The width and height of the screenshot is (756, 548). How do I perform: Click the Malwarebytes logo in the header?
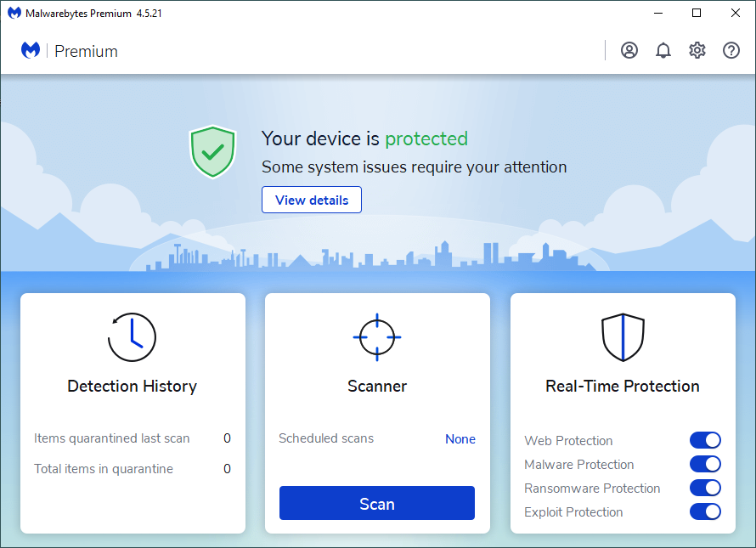point(31,50)
